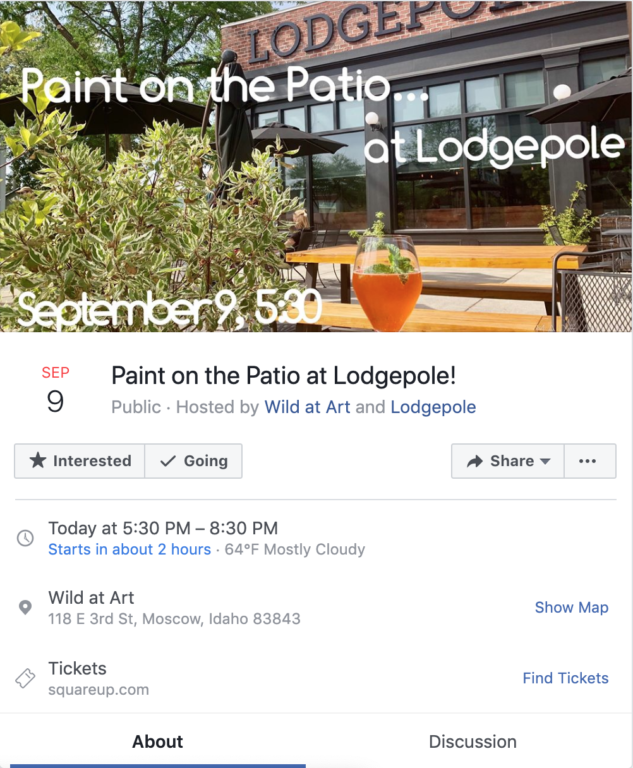Click the Show Map link
Image resolution: width=633 pixels, height=768 pixels.
click(571, 607)
